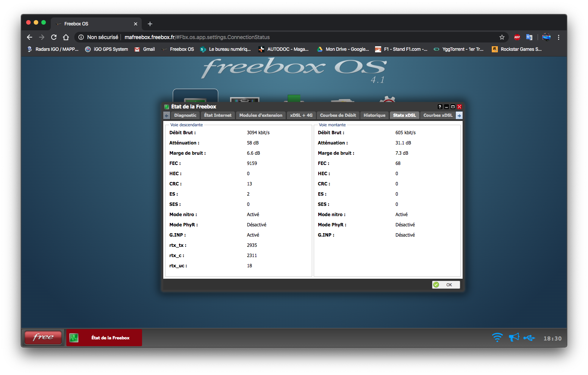The width and height of the screenshot is (588, 375).
Task: Click État de la Freebox in the taskbar
Action: [x=104, y=337]
